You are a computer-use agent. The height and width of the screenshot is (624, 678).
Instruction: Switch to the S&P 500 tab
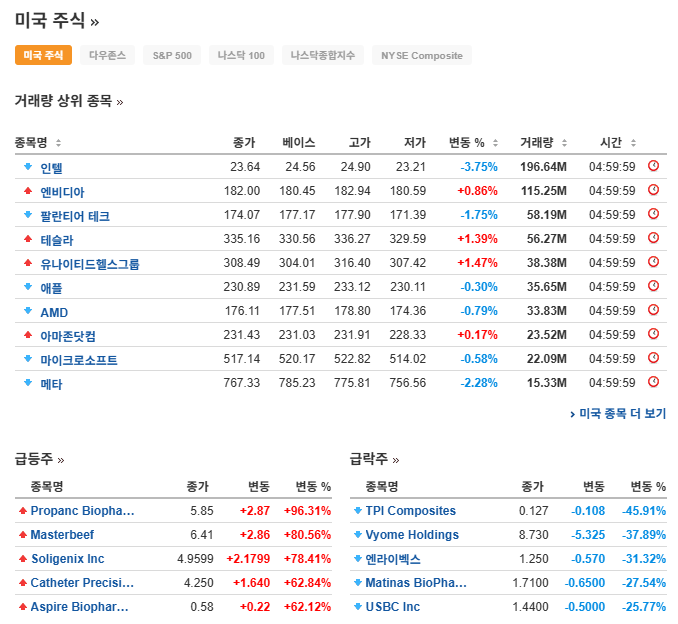(x=172, y=55)
